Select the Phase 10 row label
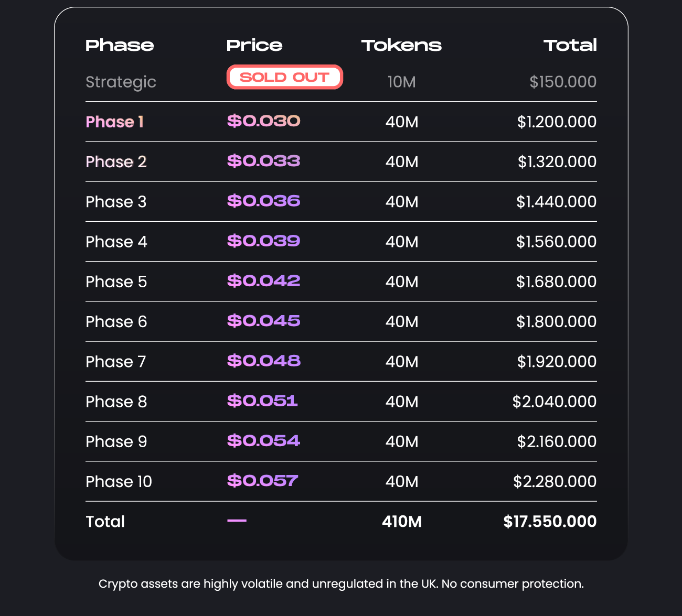This screenshot has width=682, height=616. point(119,482)
